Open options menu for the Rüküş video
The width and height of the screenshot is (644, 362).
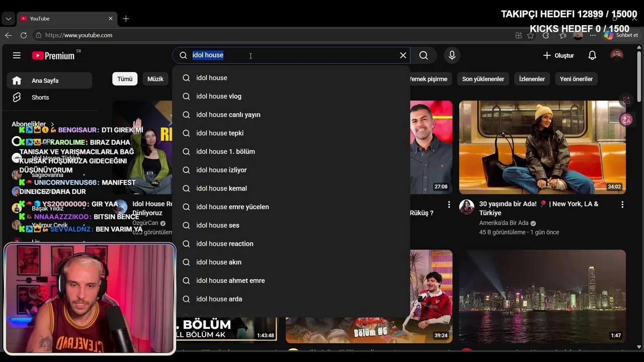pyautogui.click(x=449, y=205)
